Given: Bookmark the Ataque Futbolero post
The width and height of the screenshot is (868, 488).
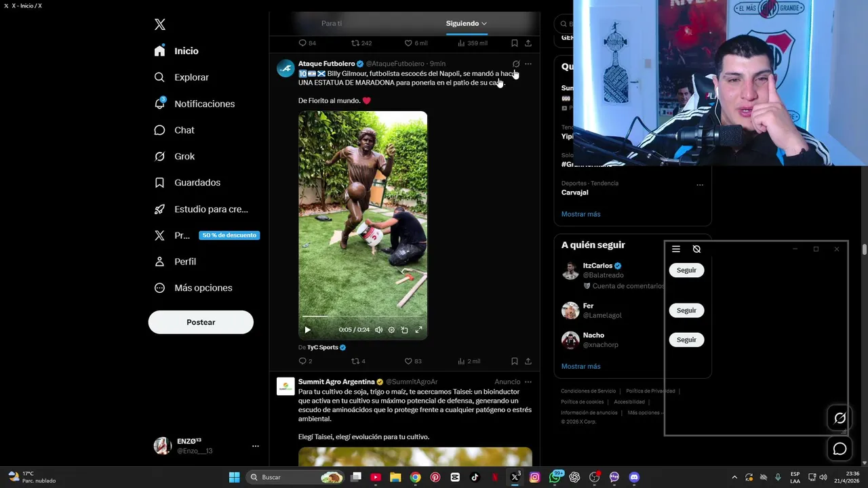Looking at the screenshot, I should pyautogui.click(x=515, y=361).
